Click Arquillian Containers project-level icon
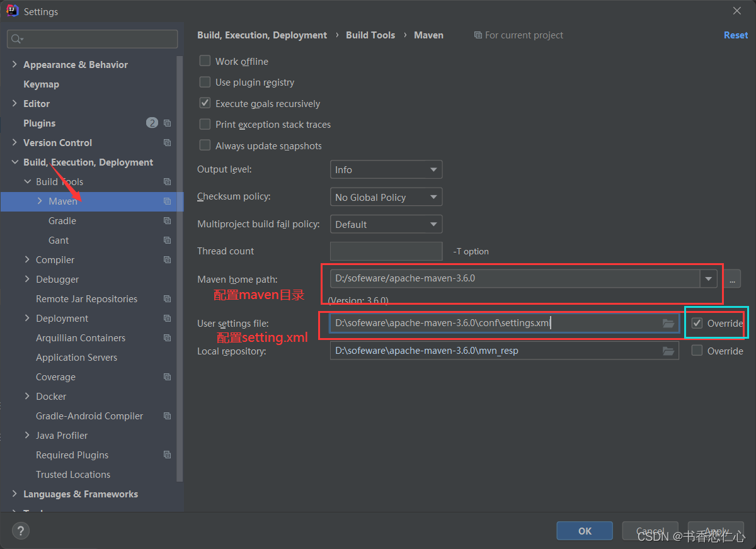 [167, 338]
